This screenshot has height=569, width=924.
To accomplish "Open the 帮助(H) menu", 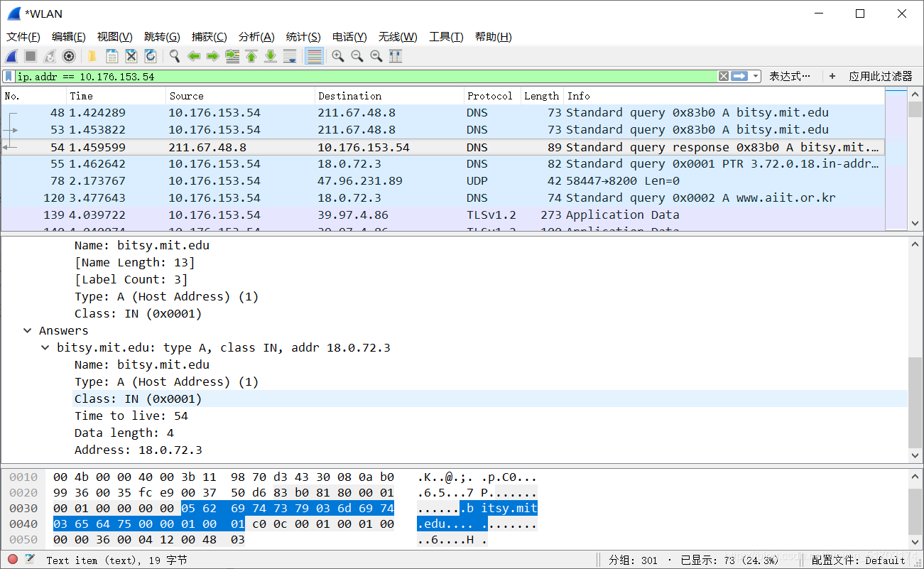I will coord(493,37).
